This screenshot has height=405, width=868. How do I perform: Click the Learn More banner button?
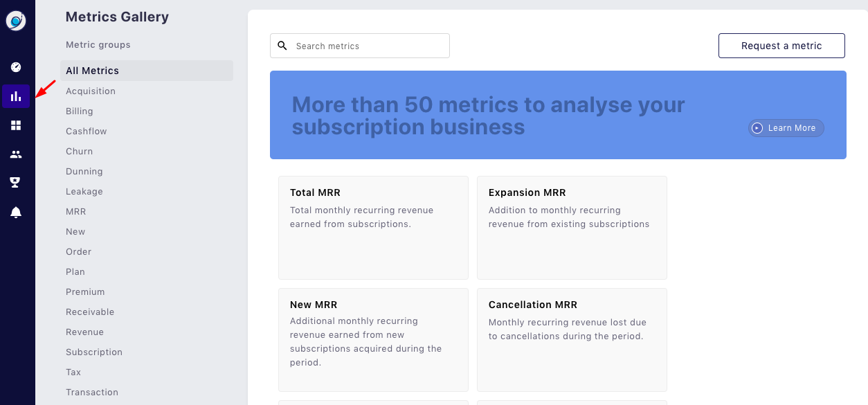tap(786, 128)
